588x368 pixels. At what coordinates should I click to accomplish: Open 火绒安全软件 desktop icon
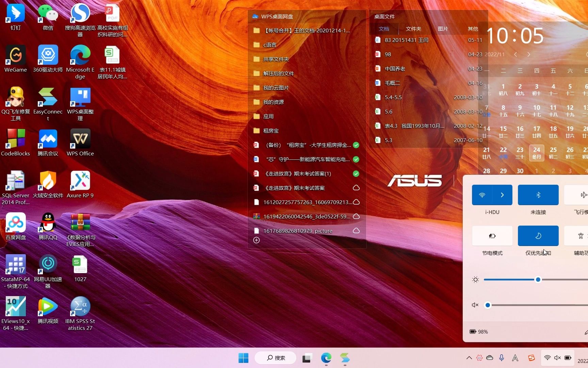point(48,184)
